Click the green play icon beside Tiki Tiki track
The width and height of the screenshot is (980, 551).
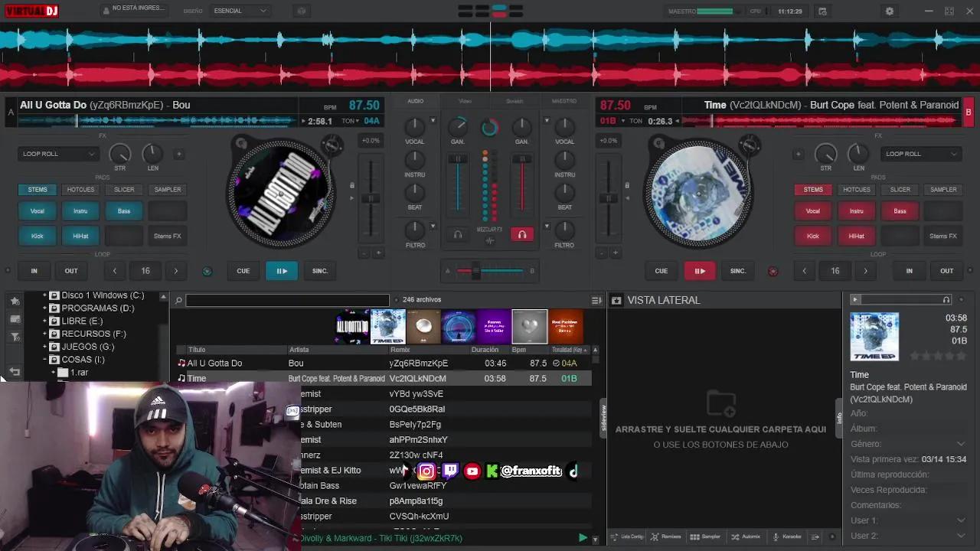(x=583, y=538)
